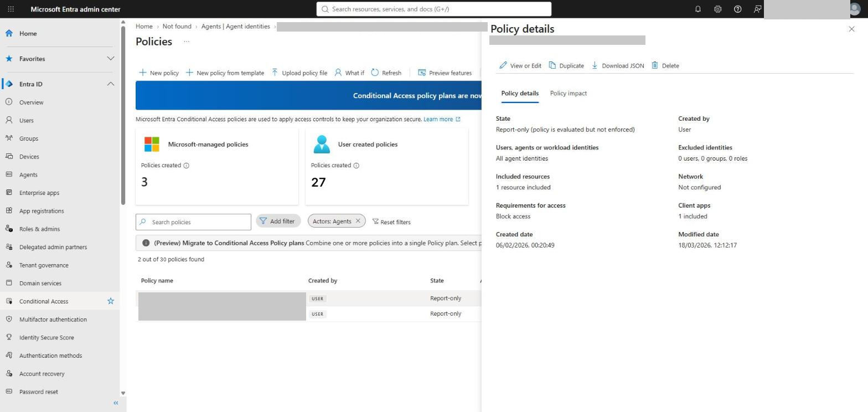Focus the Search policies field
This screenshot has height=412, width=868.
(193, 222)
